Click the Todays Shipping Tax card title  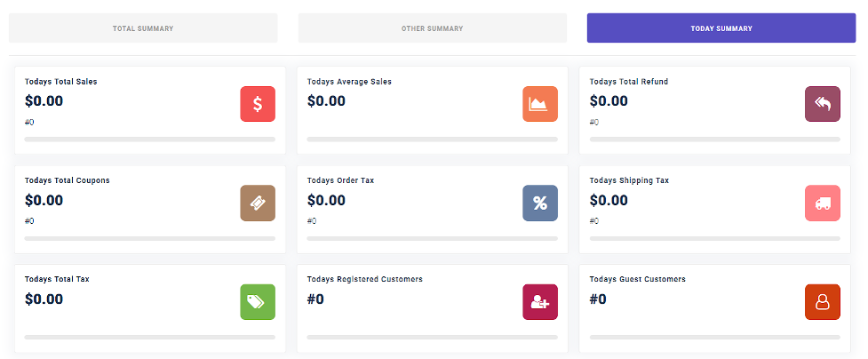(629, 180)
